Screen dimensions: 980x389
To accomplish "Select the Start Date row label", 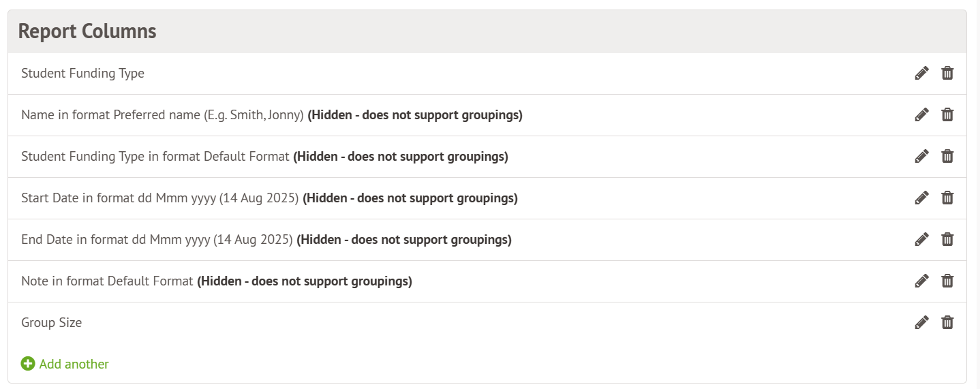I will point(160,198).
